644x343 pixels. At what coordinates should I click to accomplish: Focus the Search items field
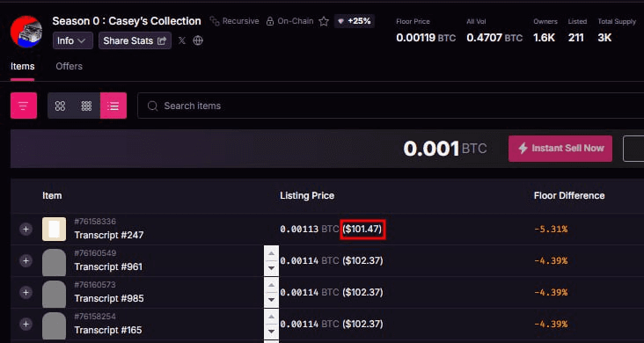pyautogui.click(x=390, y=106)
